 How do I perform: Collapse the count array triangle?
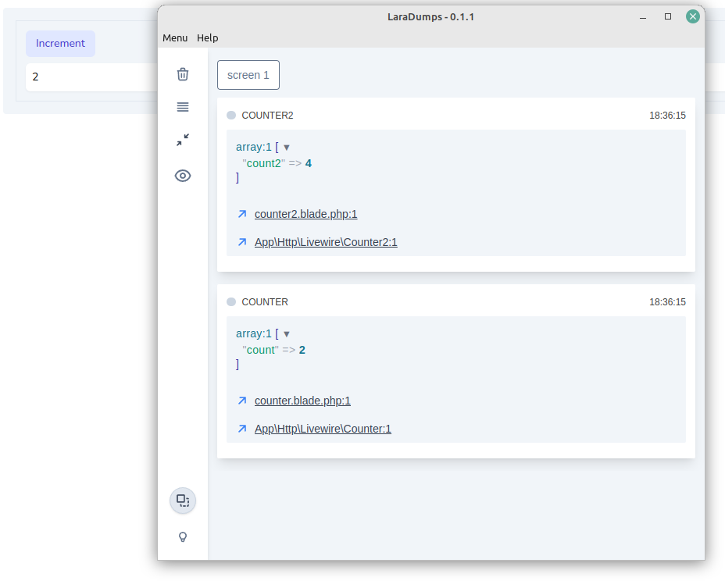tap(286, 334)
